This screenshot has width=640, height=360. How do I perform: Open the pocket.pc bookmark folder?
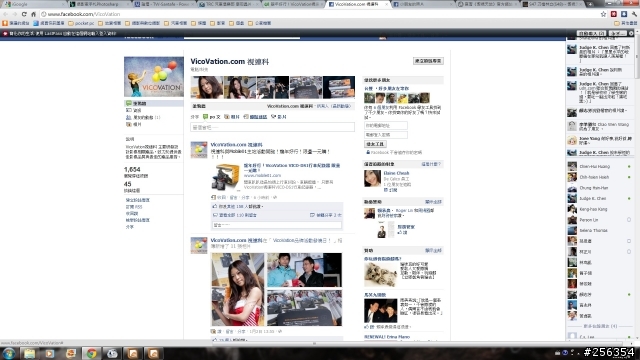81,23
